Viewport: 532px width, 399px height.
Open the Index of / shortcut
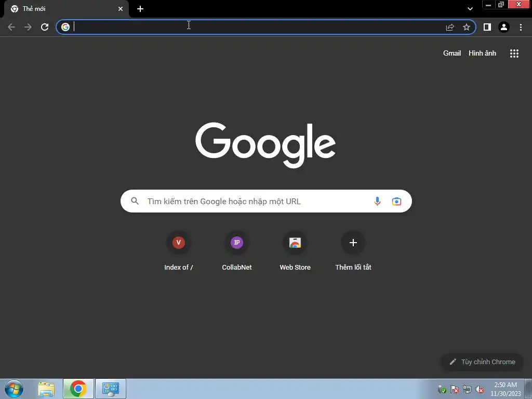(179, 251)
